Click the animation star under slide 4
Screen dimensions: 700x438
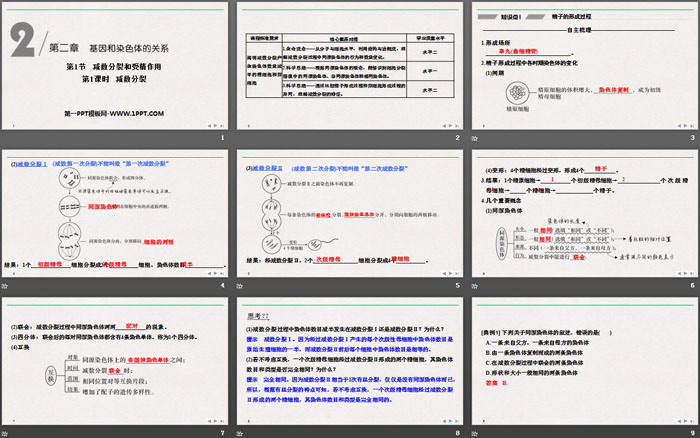(4, 286)
